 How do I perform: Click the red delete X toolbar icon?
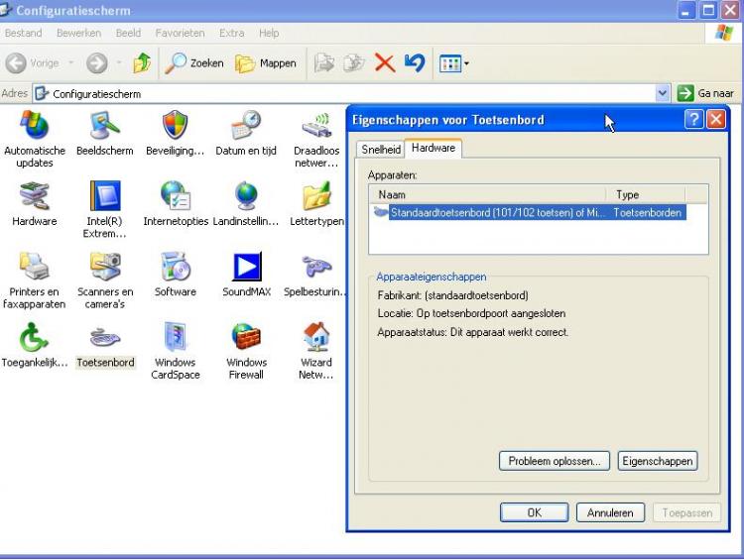385,63
